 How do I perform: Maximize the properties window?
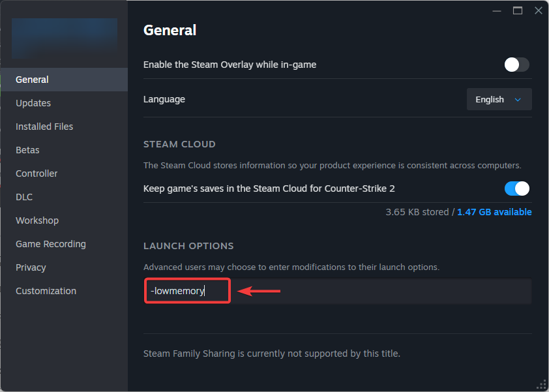518,10
